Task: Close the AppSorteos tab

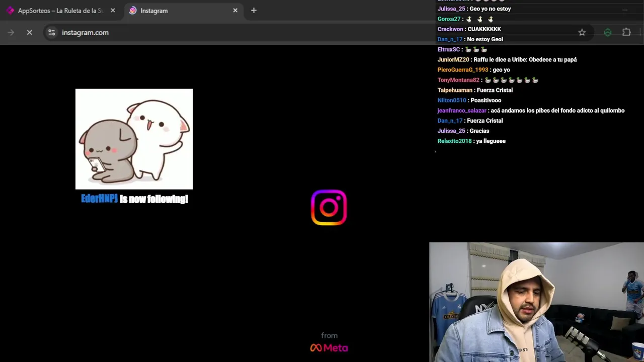Action: coord(113,11)
